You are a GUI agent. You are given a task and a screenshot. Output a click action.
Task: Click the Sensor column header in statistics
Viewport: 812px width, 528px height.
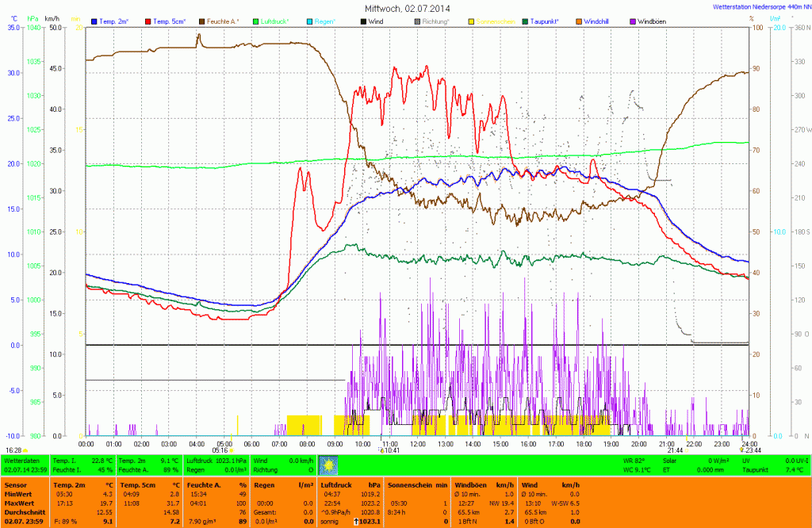(x=16, y=484)
